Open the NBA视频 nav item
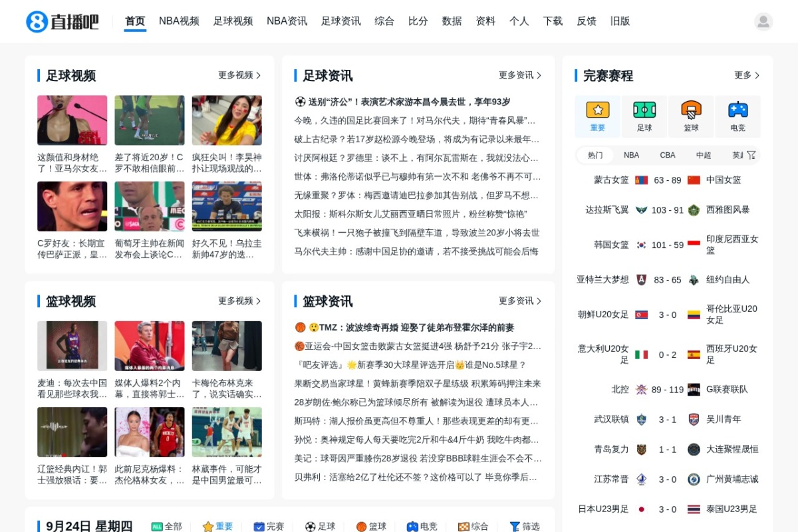This screenshot has width=798, height=532. pos(179,21)
